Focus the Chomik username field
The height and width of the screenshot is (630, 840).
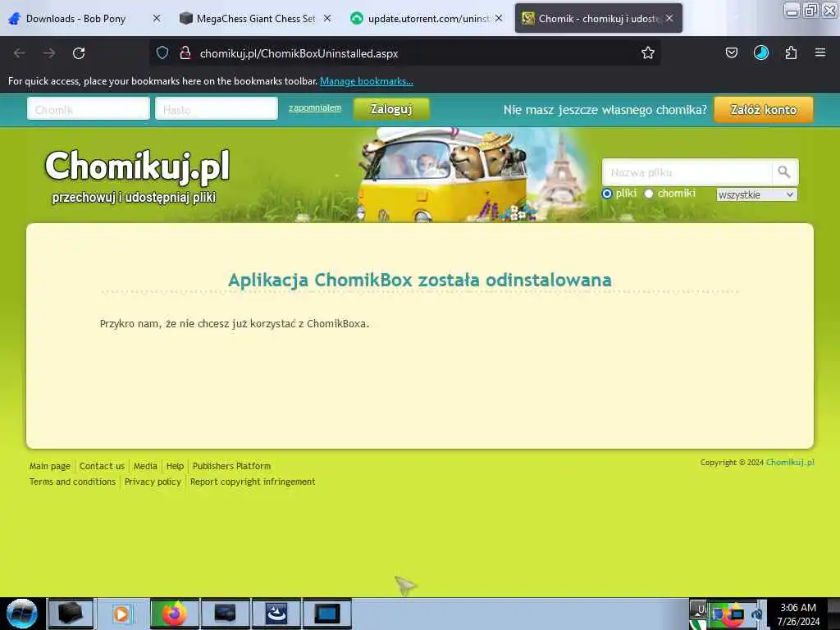(89, 109)
